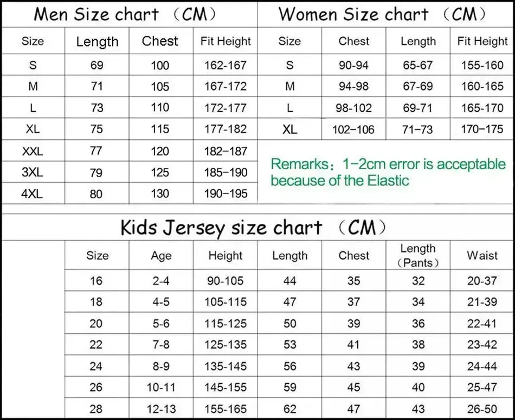Click the kids waist value 26-50
515x420 pixels.
point(482,409)
